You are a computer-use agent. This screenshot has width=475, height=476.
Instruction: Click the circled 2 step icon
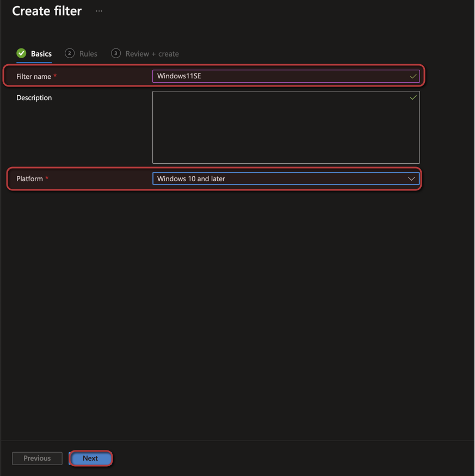(x=69, y=53)
